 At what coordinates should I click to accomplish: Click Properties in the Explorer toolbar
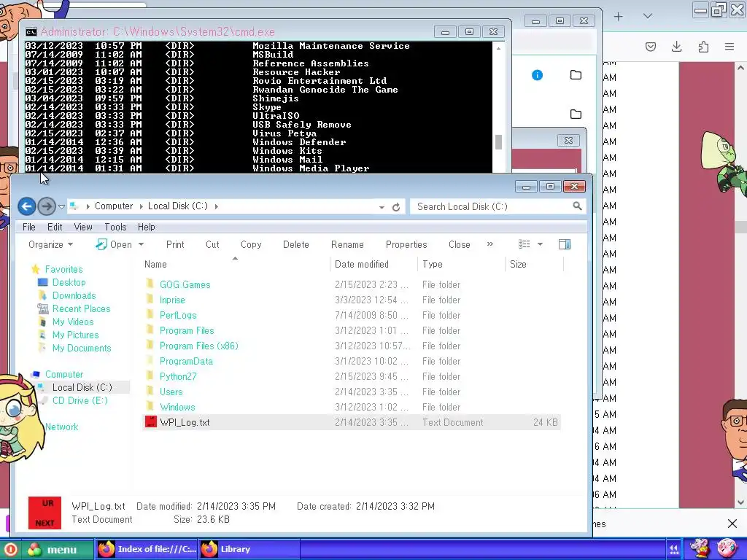pyautogui.click(x=406, y=245)
